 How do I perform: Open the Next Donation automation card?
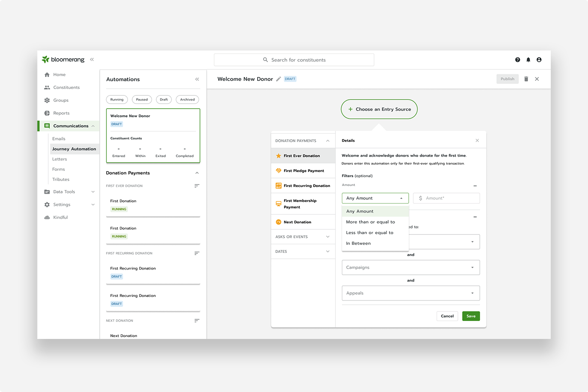click(153, 334)
